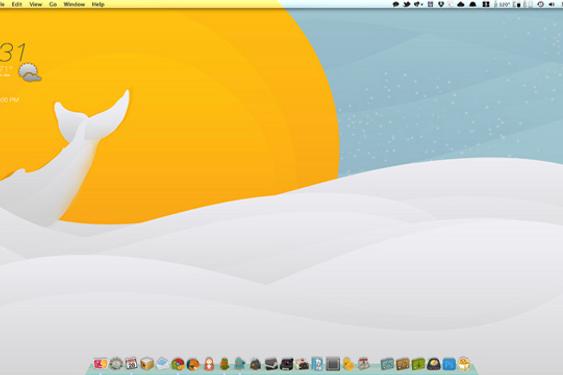Launch Firefox from the dock
The width and height of the screenshot is (563, 375).
click(193, 364)
